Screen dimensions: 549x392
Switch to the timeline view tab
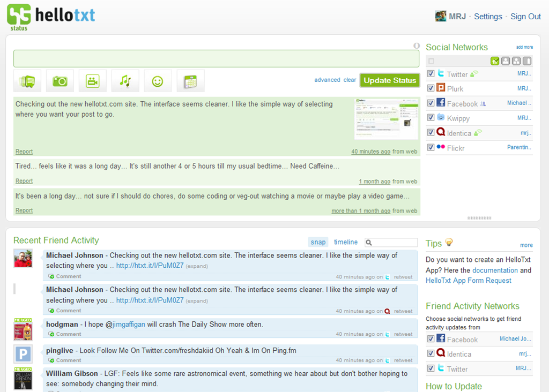345,242
